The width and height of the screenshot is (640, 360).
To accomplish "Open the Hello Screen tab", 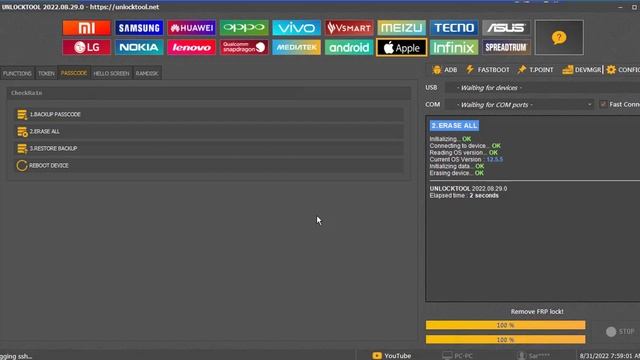I will tap(111, 73).
